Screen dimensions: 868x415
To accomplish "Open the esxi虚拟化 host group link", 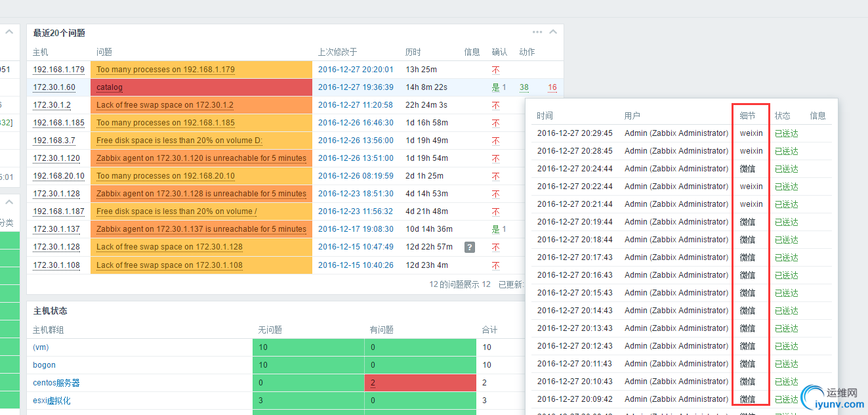I will coord(51,401).
